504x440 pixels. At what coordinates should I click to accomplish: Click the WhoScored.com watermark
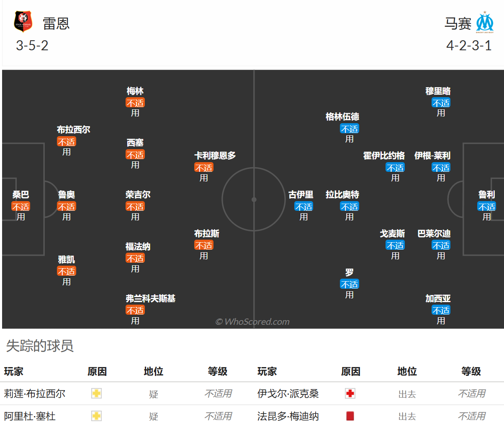(x=252, y=322)
